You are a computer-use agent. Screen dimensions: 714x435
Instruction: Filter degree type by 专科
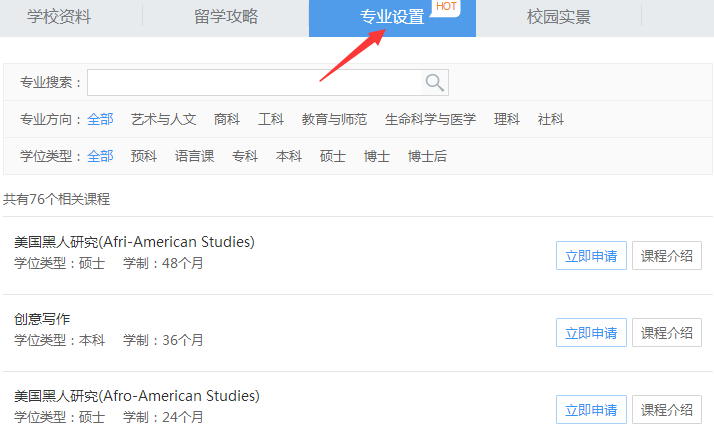point(245,156)
